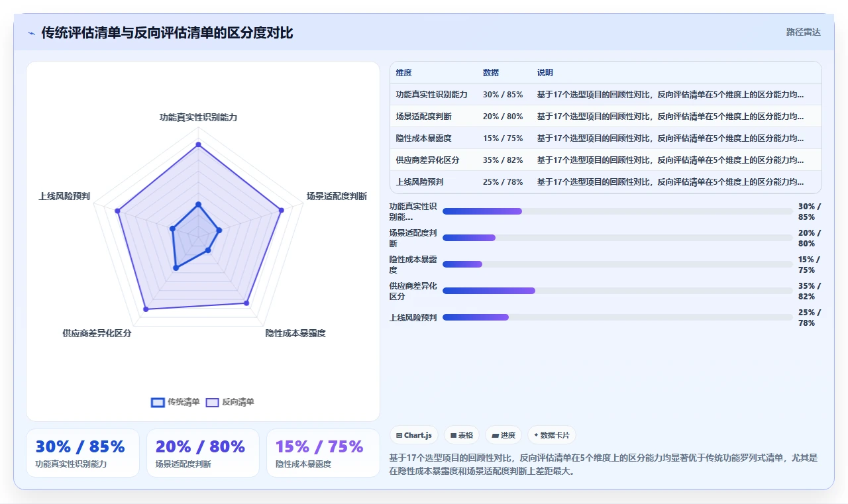Select the 功能真实性识别能力 table row cell
The width and height of the screenshot is (848, 504).
[x=432, y=95]
